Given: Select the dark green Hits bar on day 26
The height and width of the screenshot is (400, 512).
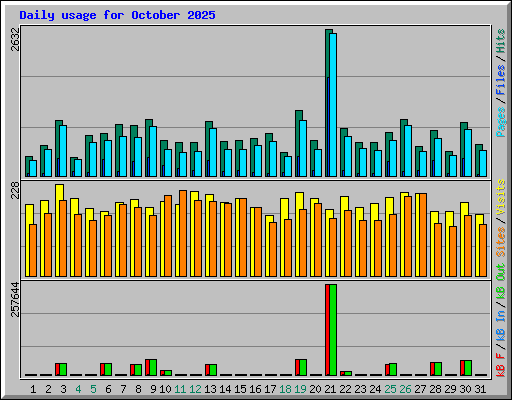Looking at the screenshot, I should 402,147.
